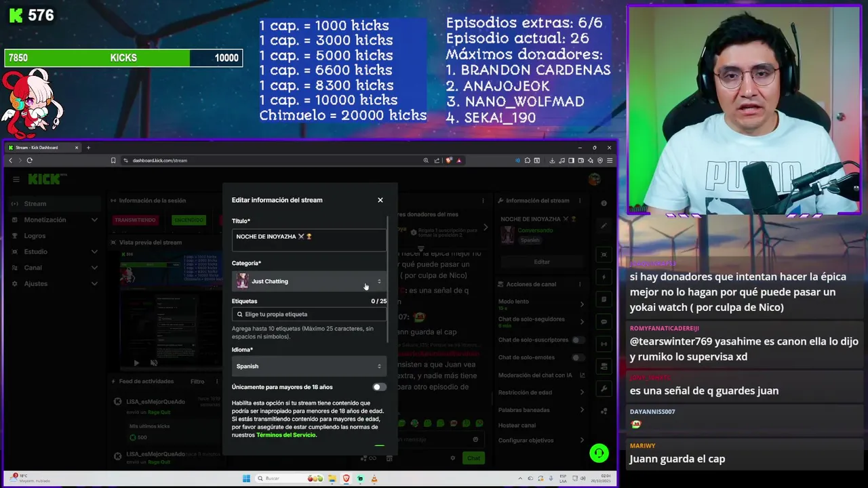The height and width of the screenshot is (488, 868).
Task: Click the note page icon in right rail
Action: pyautogui.click(x=604, y=299)
